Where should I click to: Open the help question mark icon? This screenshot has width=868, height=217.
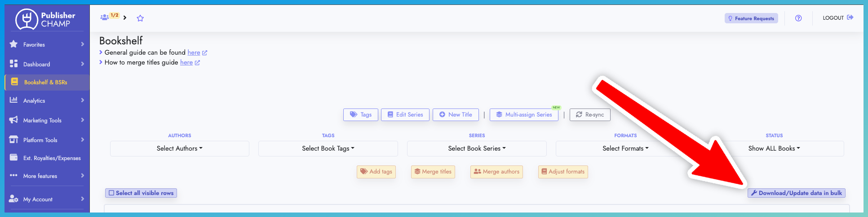pyautogui.click(x=798, y=18)
